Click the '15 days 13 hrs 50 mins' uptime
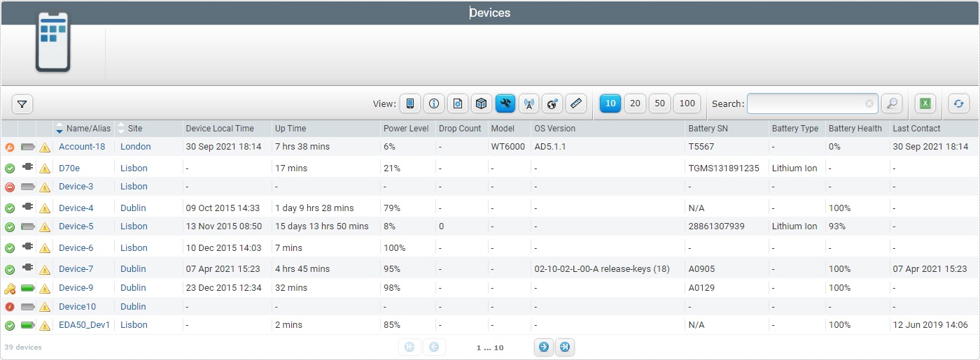 (x=322, y=226)
